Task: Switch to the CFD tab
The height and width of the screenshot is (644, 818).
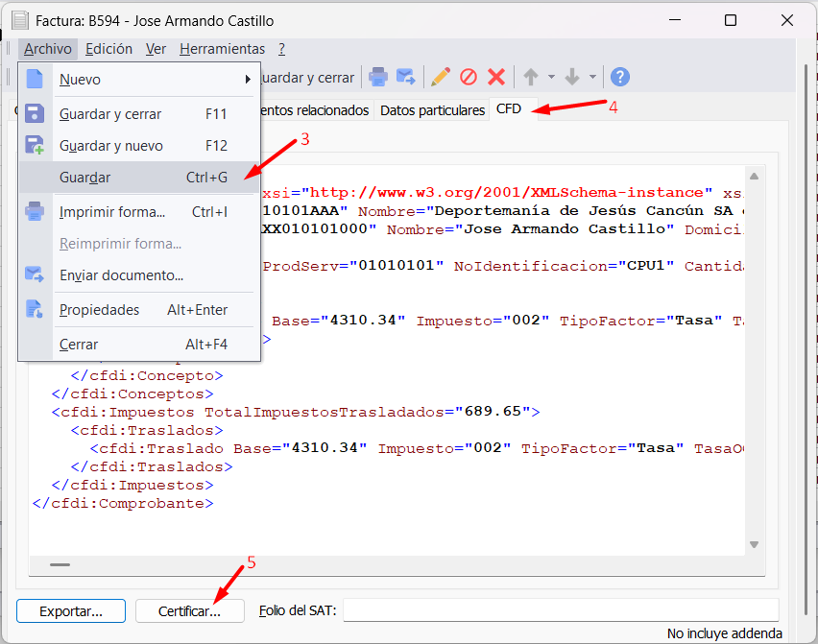Action: [x=509, y=109]
